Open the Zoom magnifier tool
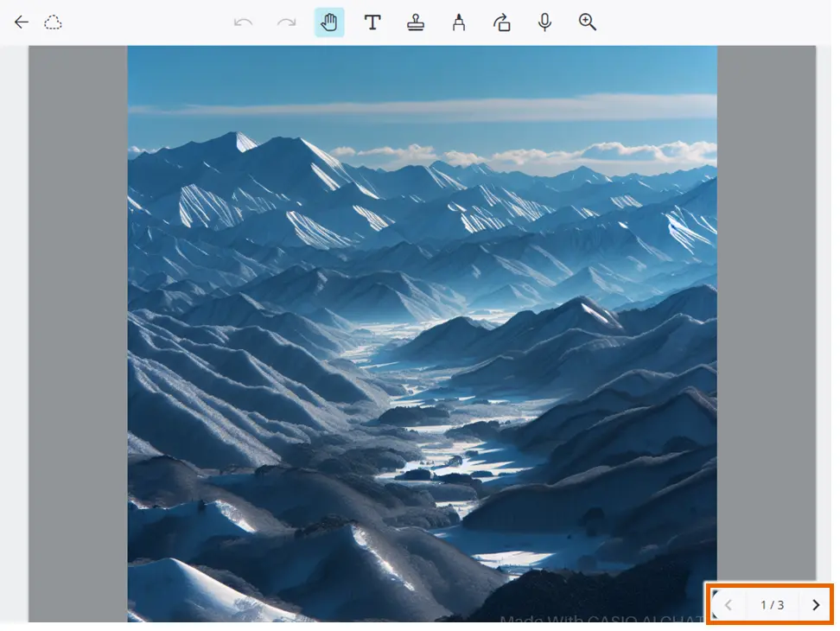Screen dimensions: 840x631 click(588, 22)
